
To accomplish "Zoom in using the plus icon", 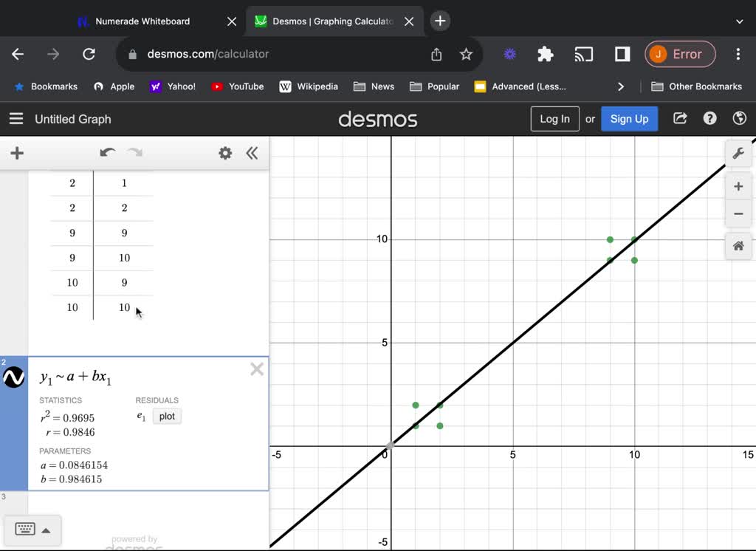I will point(738,186).
